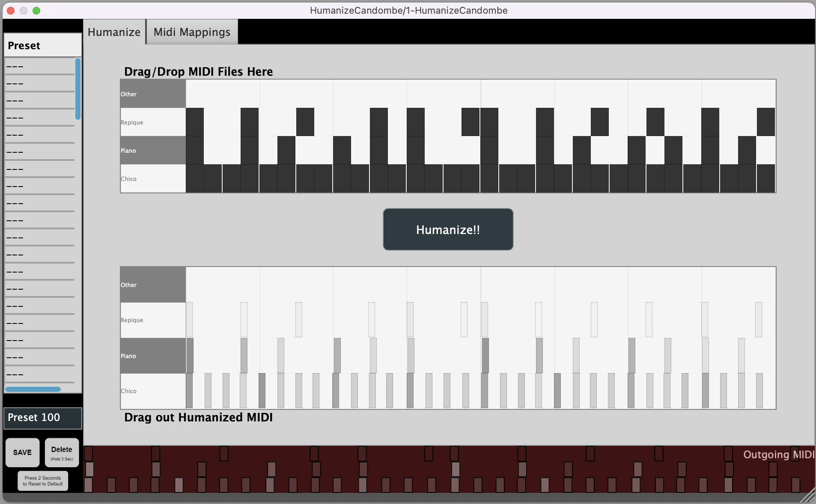This screenshot has width=816, height=504.
Task: Select the Piano track label in the bottom grid
Action: point(152,356)
